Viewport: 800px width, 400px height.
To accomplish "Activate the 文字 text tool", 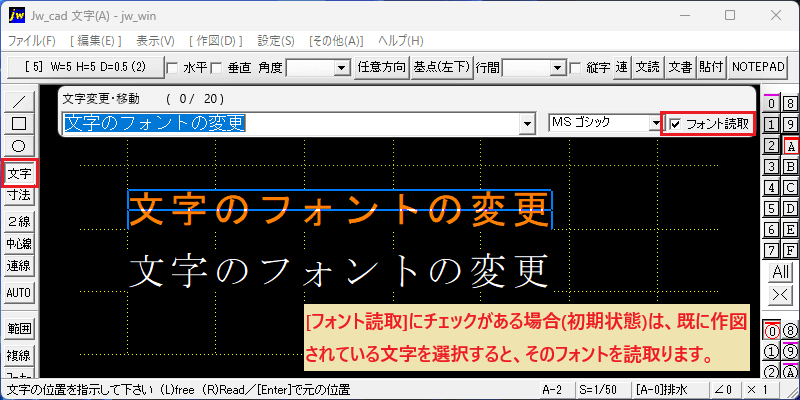I will (19, 173).
